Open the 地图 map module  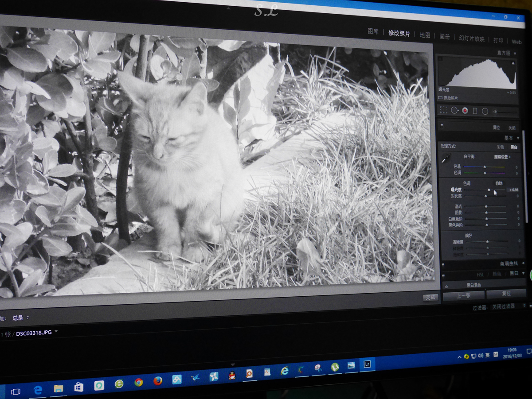click(x=425, y=35)
